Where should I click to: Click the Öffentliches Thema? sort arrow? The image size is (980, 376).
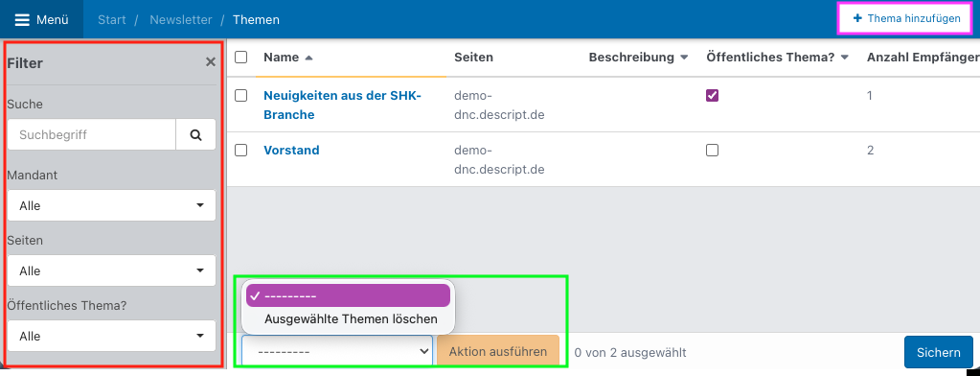click(x=844, y=58)
